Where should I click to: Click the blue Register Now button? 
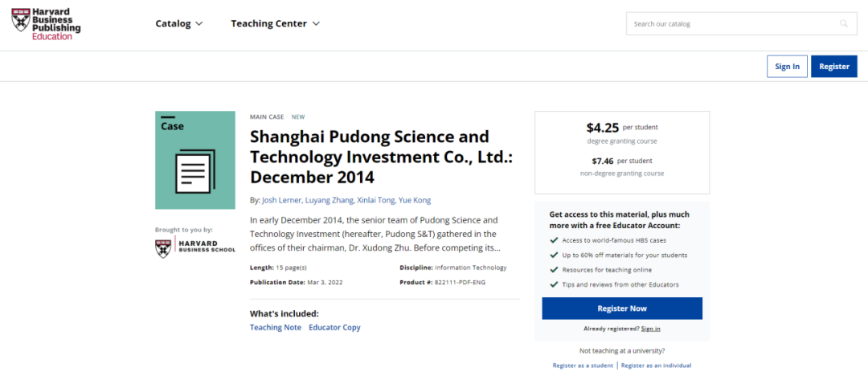pyautogui.click(x=621, y=308)
